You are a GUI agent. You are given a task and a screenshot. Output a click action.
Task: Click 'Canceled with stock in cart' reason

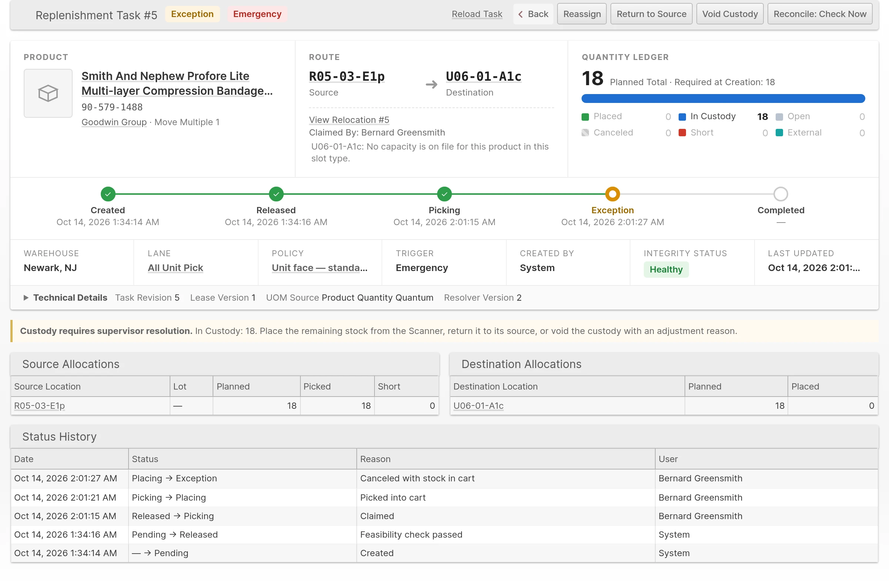[417, 478]
